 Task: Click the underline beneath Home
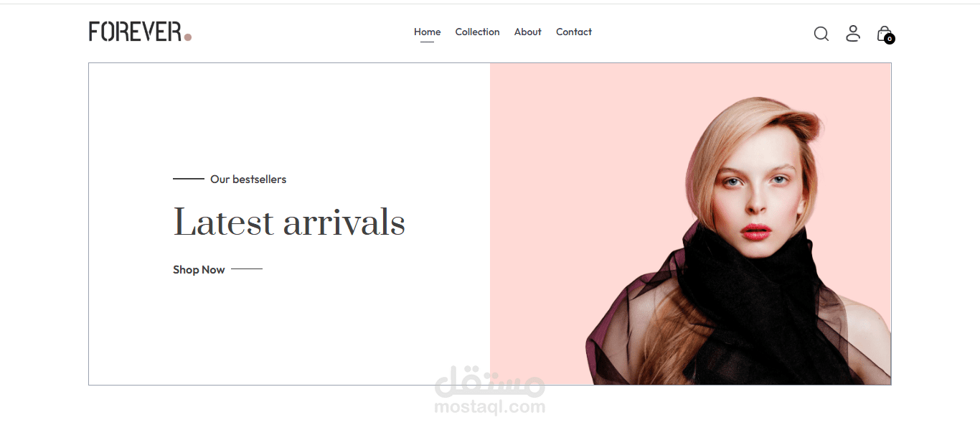pyautogui.click(x=427, y=42)
